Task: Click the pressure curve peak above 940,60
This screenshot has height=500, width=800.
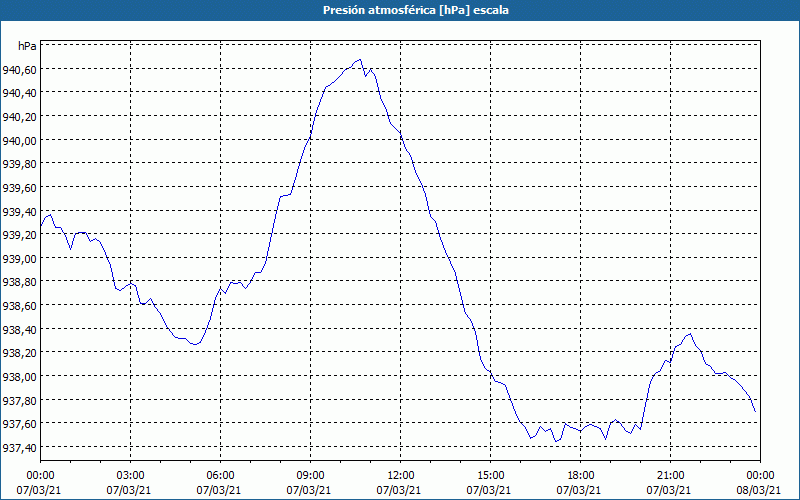Action: click(360, 60)
